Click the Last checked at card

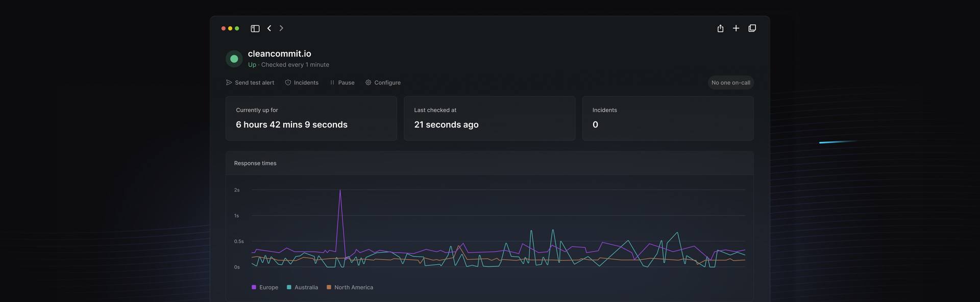pos(489,118)
